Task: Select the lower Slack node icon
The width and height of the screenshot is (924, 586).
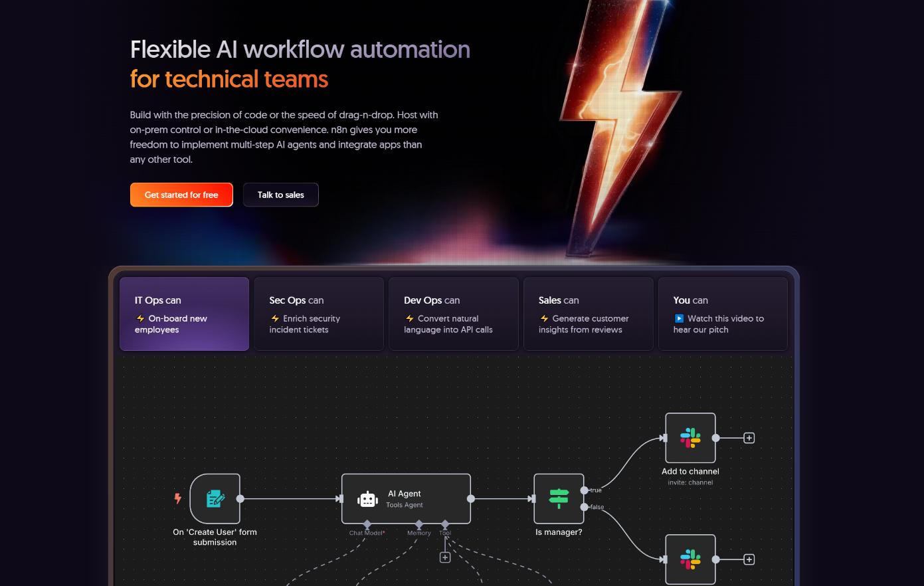Action: pyautogui.click(x=690, y=559)
